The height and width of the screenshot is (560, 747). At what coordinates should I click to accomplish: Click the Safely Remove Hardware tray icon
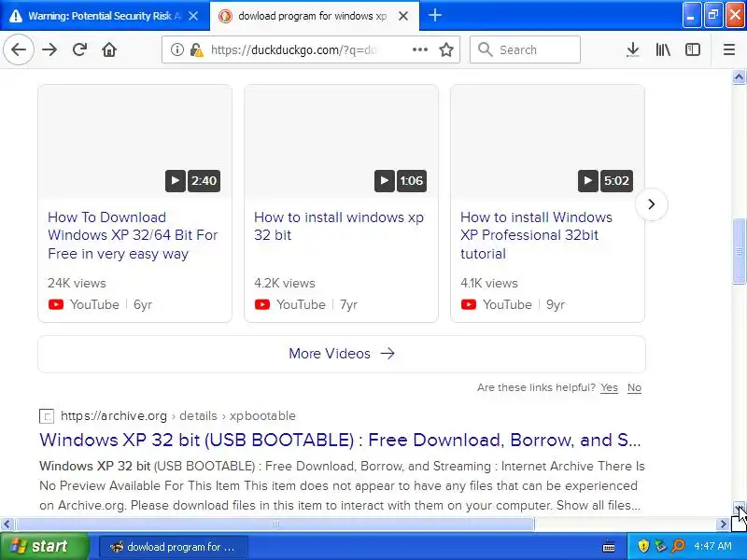coord(660,546)
